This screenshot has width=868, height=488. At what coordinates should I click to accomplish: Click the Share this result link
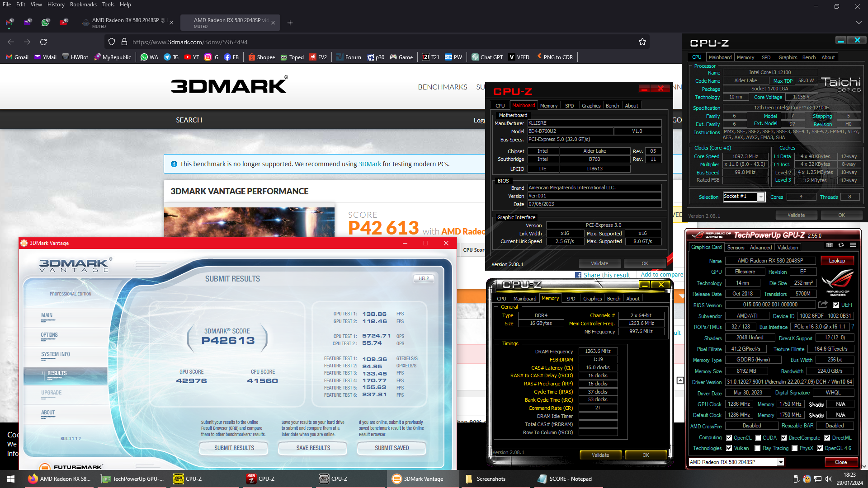pyautogui.click(x=606, y=275)
